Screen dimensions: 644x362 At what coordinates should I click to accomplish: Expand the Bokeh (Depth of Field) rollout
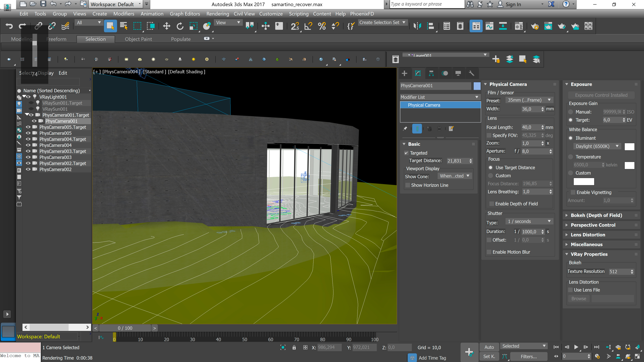[x=596, y=215]
